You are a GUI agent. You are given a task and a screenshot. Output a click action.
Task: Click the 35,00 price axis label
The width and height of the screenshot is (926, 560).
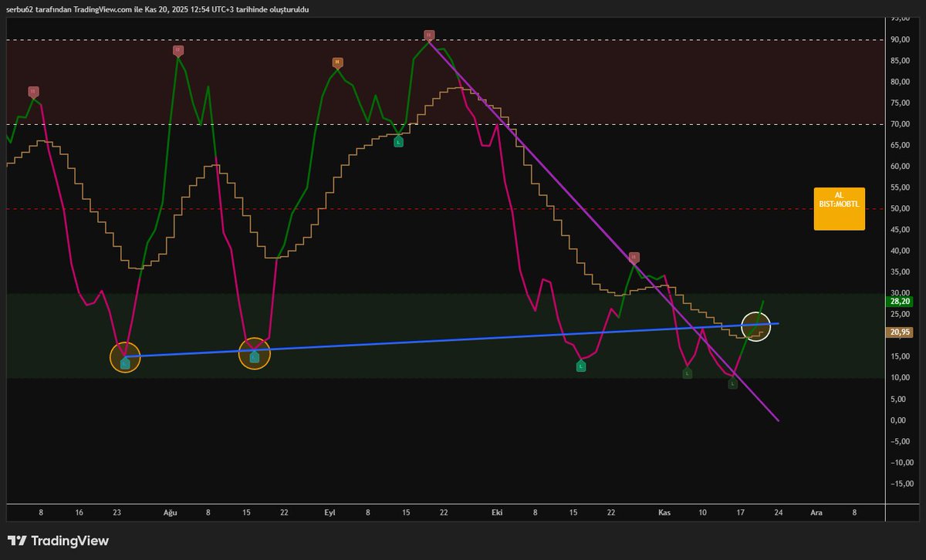coord(899,272)
